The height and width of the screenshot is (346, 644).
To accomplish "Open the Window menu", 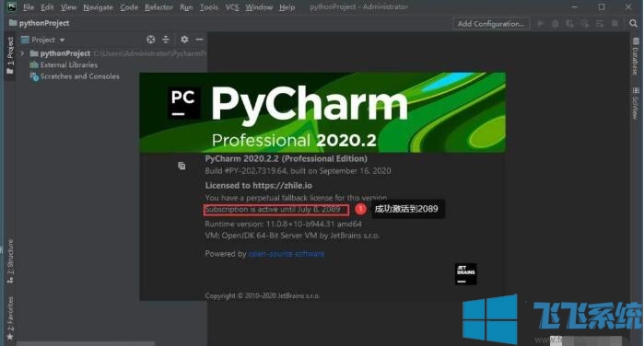I will [259, 7].
